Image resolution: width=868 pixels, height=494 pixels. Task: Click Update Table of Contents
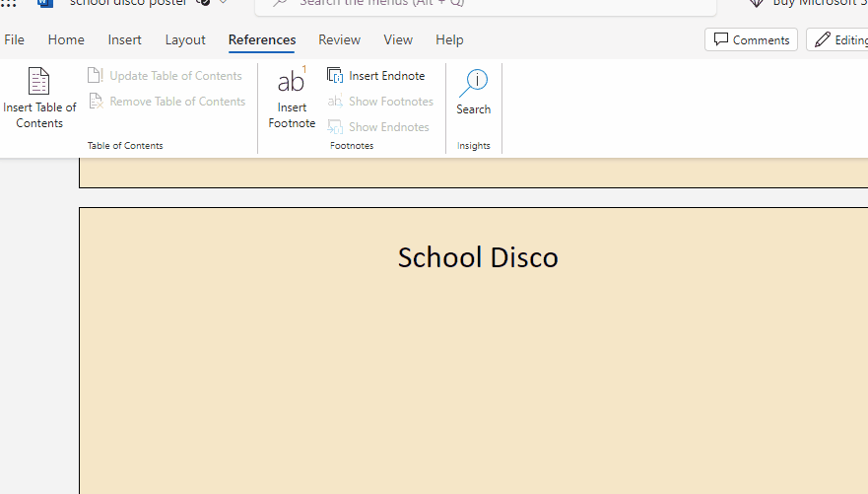click(x=165, y=76)
